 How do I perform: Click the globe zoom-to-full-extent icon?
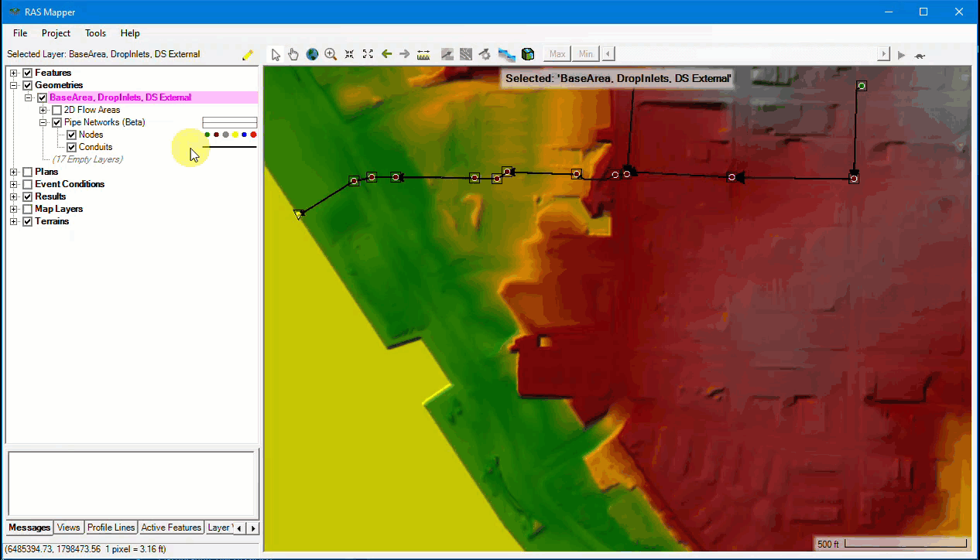coord(312,54)
